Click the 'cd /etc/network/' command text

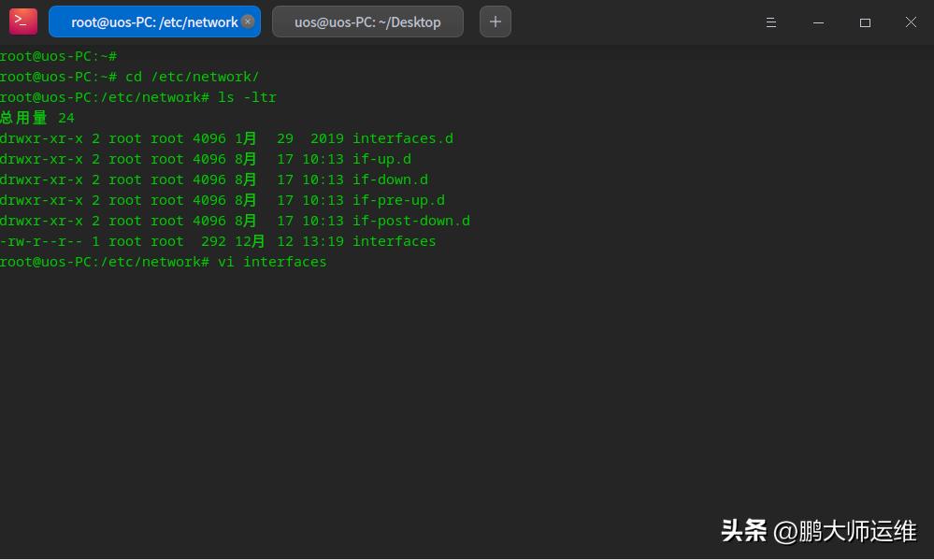(193, 77)
